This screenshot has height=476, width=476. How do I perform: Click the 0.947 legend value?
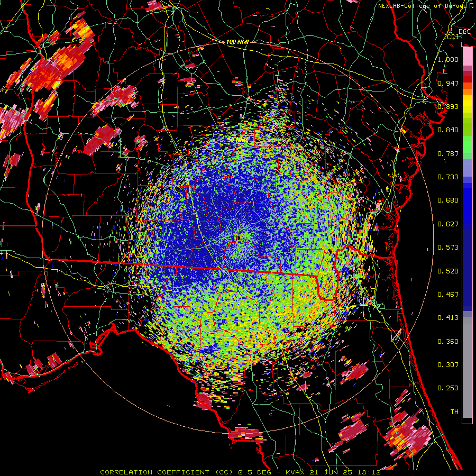[448, 83]
